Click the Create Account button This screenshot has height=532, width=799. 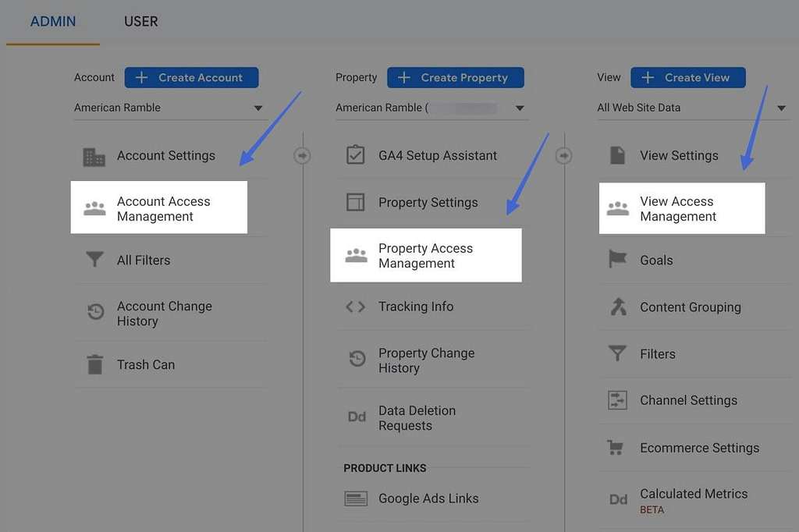coord(191,77)
